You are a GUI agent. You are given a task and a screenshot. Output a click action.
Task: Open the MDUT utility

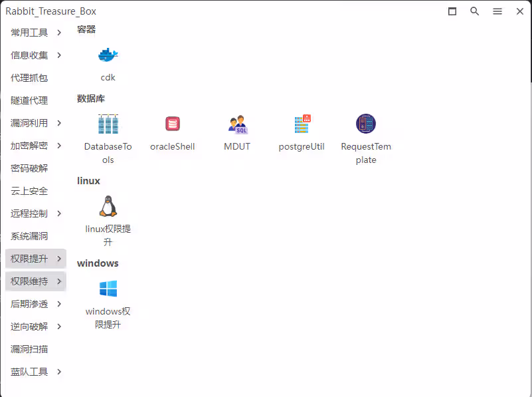pos(237,124)
